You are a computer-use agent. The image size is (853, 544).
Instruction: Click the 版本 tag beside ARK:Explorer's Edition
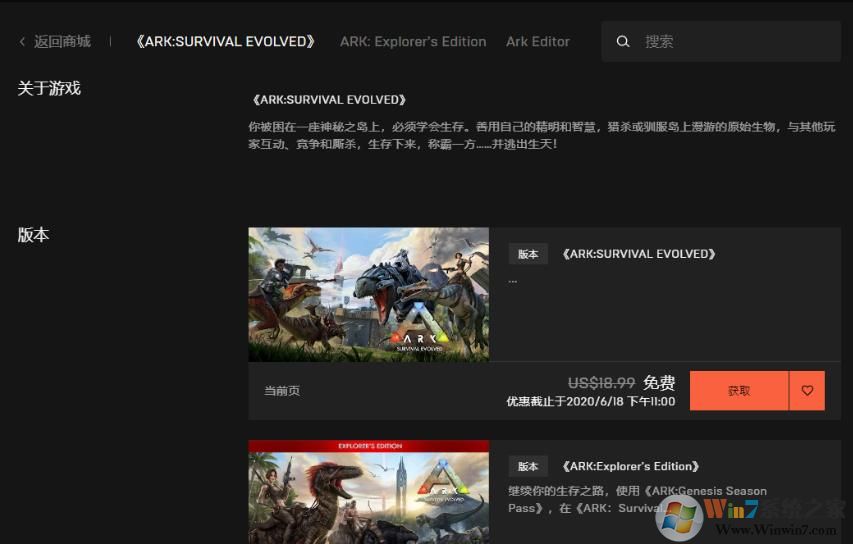528,466
